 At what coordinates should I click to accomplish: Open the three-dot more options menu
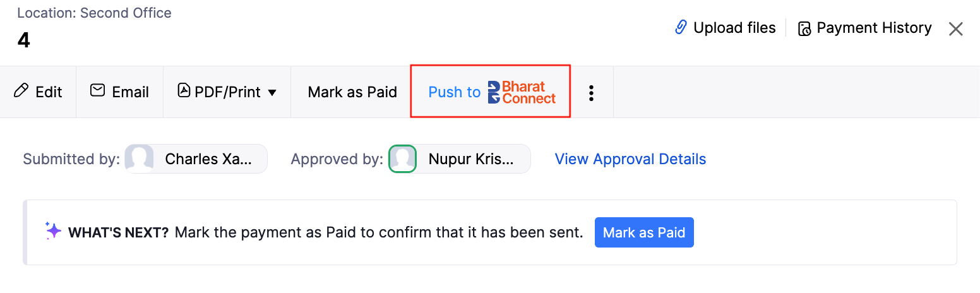[x=591, y=92]
